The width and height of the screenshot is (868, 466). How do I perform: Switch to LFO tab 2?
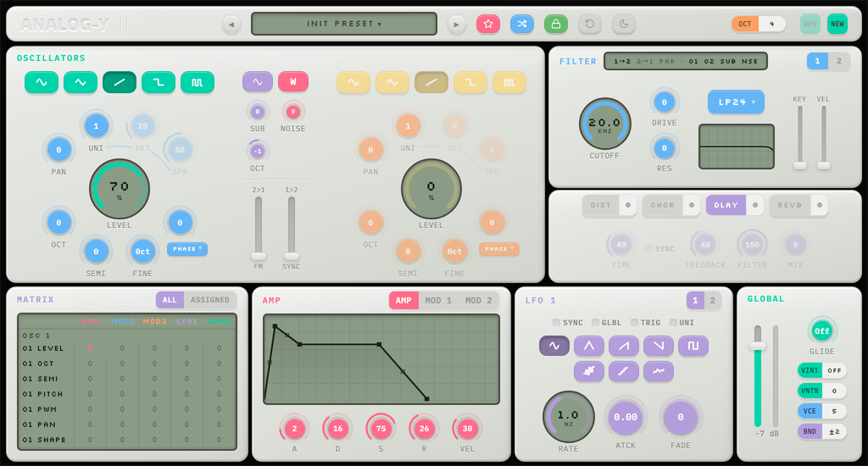(712, 301)
